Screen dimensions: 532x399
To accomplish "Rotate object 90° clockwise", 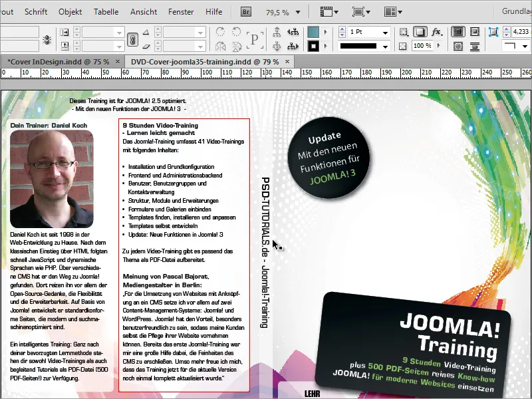I will point(220,32).
